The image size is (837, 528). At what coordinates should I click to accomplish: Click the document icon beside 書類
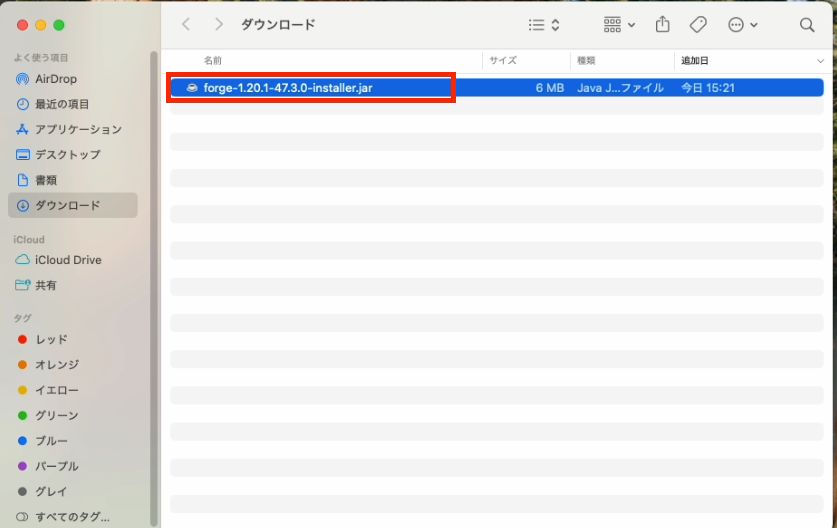pyautogui.click(x=22, y=180)
